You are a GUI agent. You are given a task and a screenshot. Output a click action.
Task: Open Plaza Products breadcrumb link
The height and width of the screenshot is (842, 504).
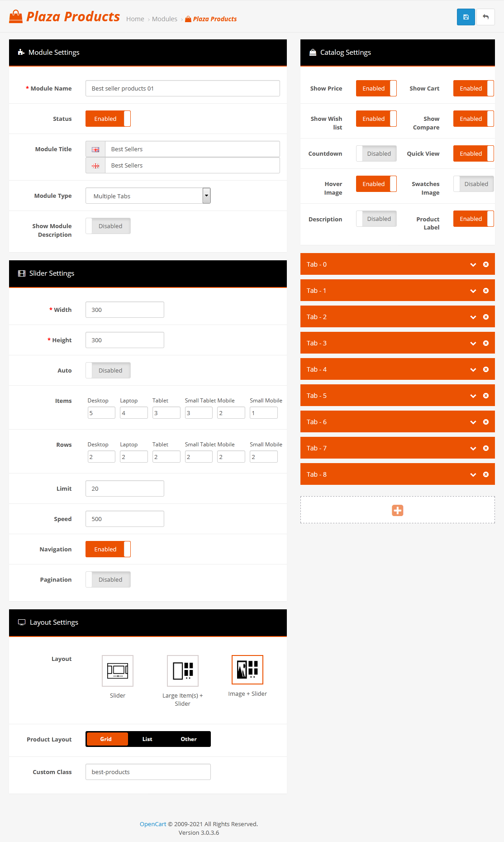(211, 19)
